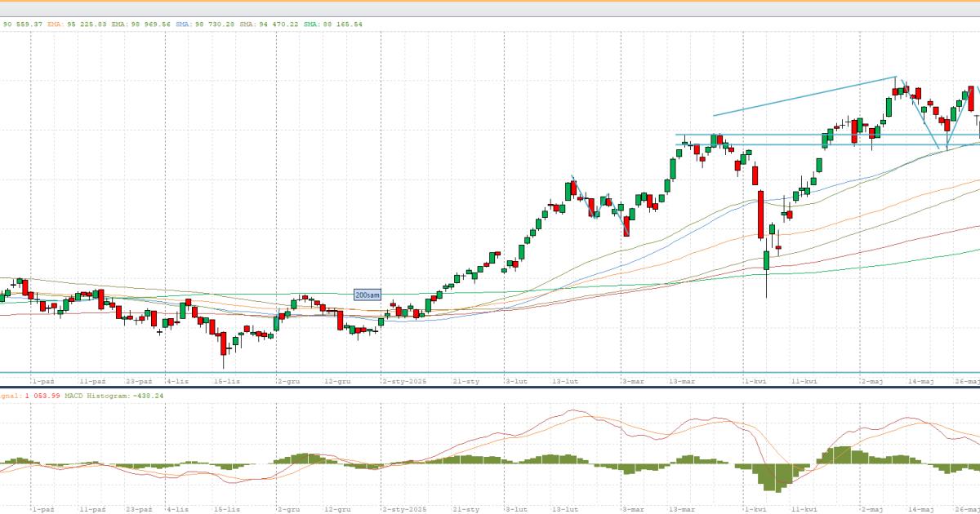Click 2-sty-2025 on the price chart date axis

405,381
